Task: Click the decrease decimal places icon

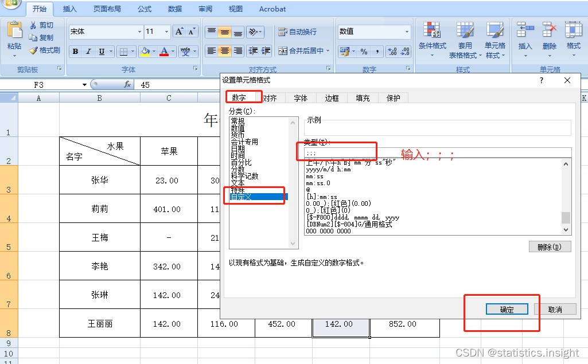Action: click(405, 52)
